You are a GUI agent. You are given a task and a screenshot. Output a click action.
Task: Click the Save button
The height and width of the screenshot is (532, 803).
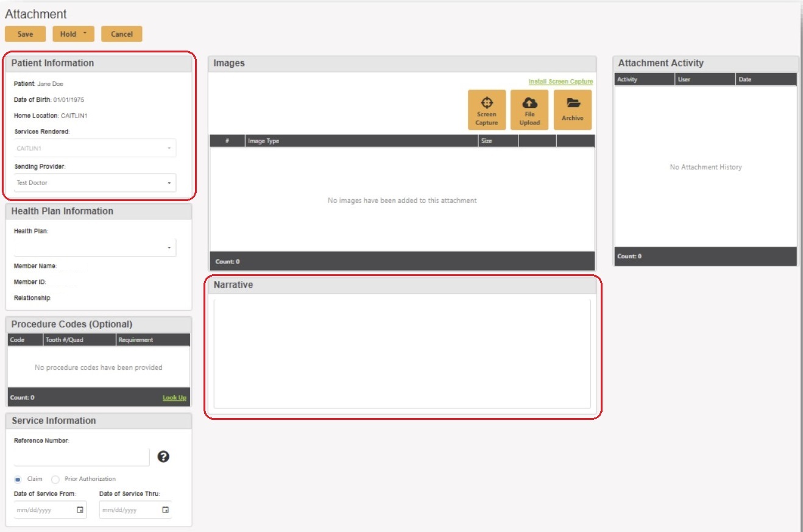click(26, 34)
